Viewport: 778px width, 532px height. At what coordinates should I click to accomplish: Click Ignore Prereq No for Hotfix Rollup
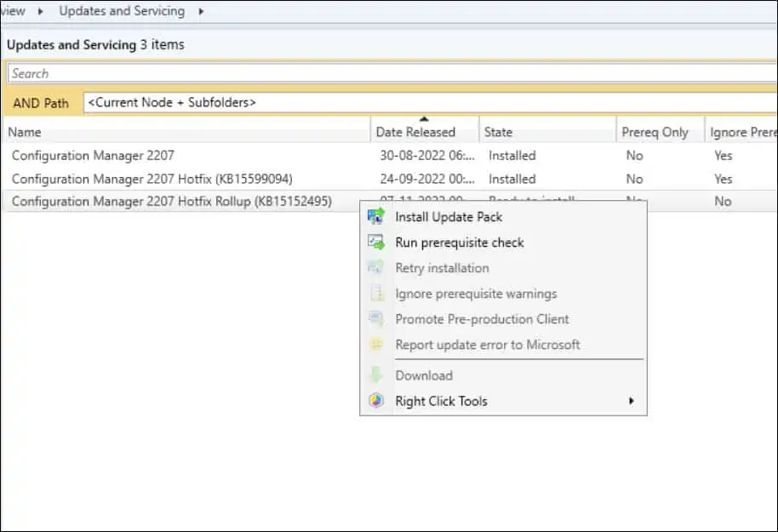pos(723,201)
